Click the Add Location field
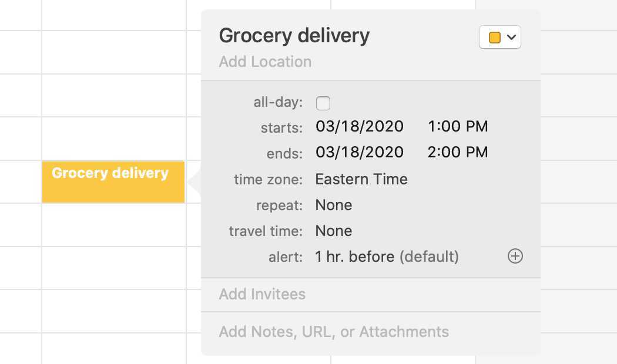Image resolution: width=617 pixels, height=364 pixels. point(265,62)
